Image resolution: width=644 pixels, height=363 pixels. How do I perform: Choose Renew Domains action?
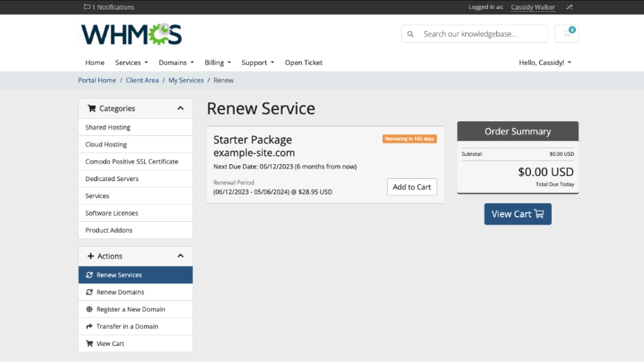coord(136,292)
